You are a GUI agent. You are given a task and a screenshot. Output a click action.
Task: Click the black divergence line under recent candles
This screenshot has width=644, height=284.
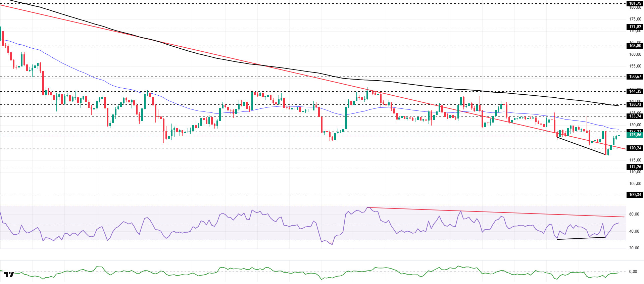click(x=581, y=146)
